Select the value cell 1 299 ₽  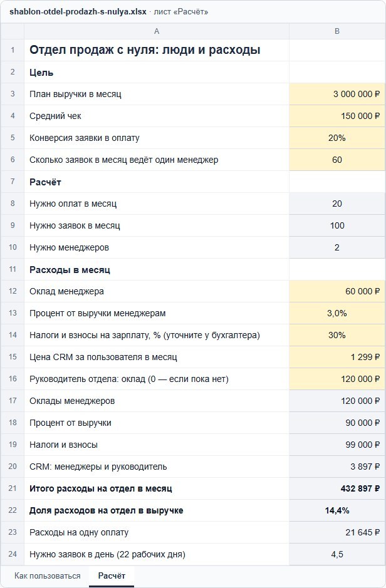pyautogui.click(x=337, y=358)
